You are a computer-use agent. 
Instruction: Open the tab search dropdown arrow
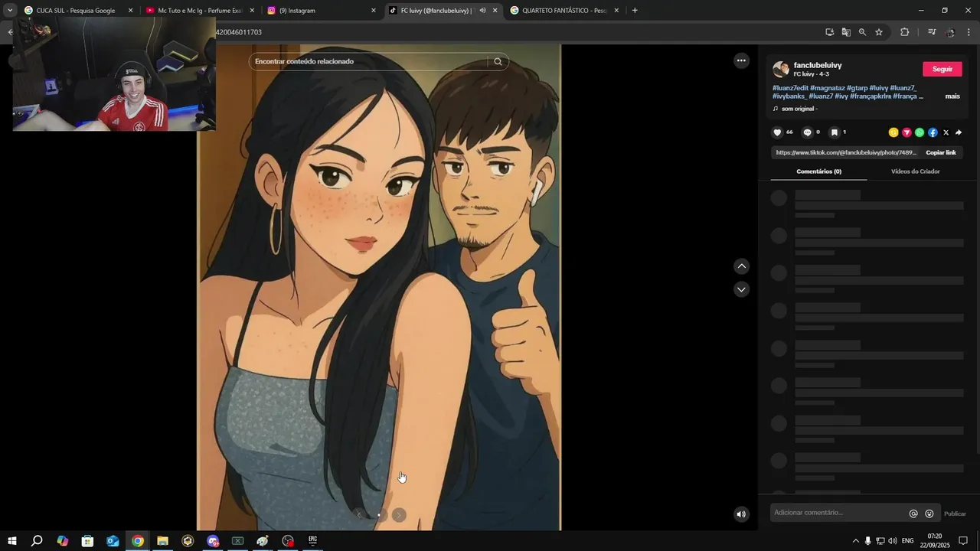(10, 11)
